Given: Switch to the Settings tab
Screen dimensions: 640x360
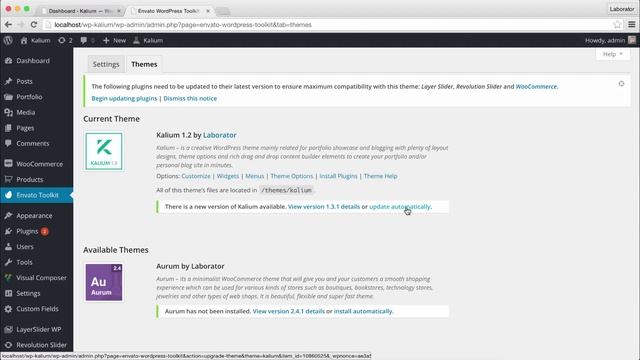Looking at the screenshot, I should (106, 64).
